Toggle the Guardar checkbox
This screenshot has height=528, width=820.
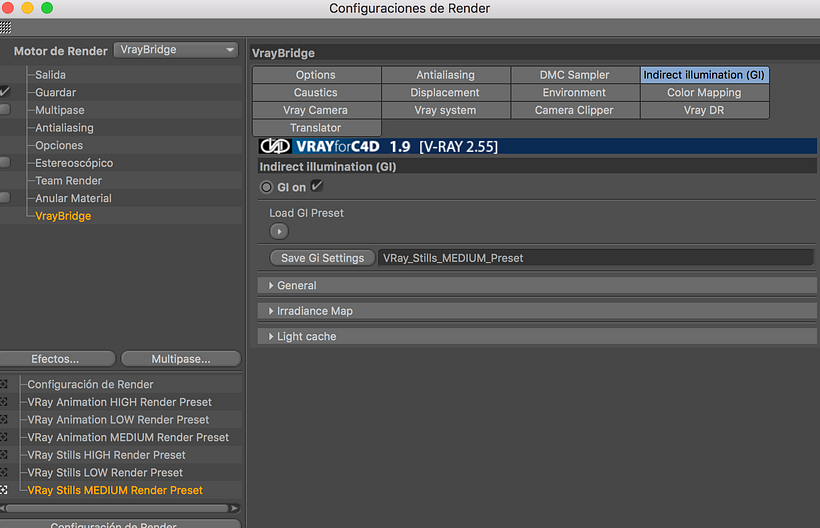tap(5, 92)
